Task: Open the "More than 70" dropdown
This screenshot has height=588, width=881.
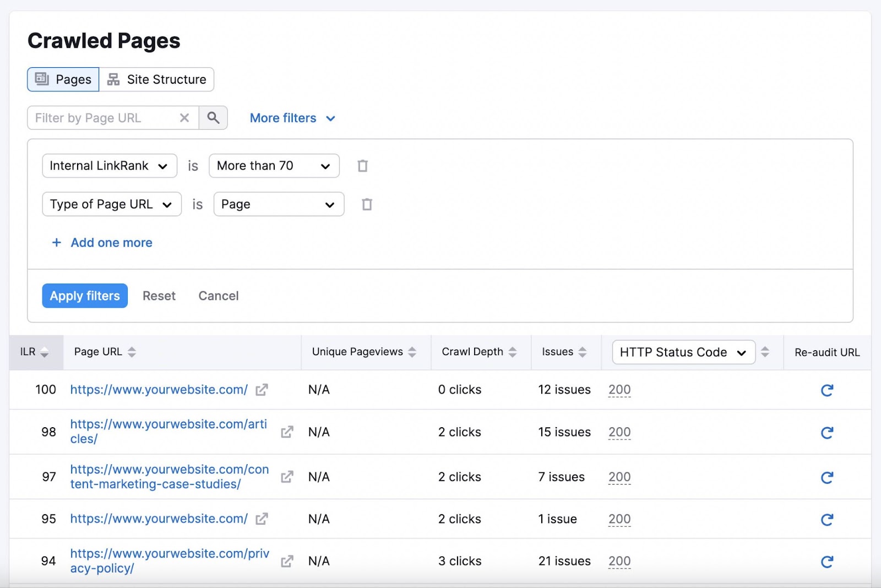Action: [x=274, y=165]
